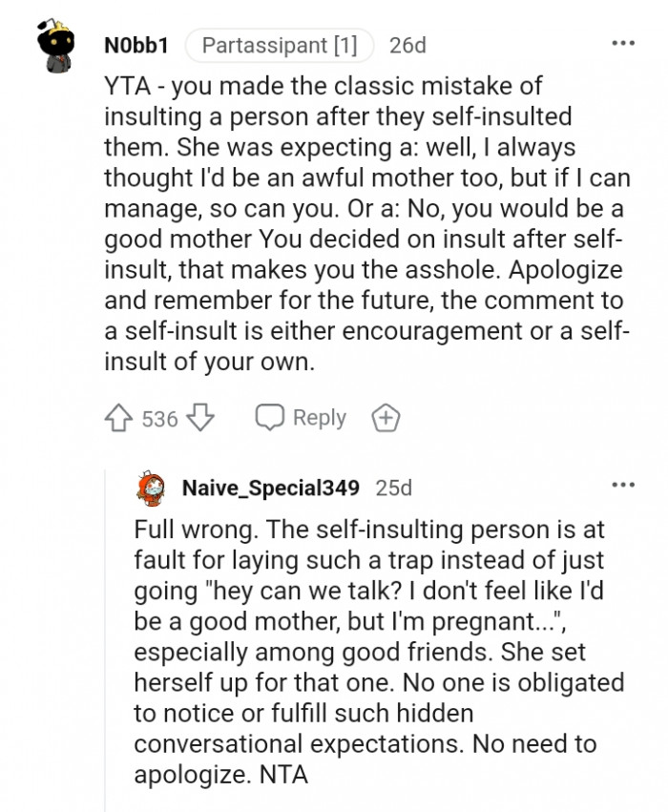The image size is (668, 812).
Task: Click the award plus icon on N0bb1's comment
Action: pos(386,417)
